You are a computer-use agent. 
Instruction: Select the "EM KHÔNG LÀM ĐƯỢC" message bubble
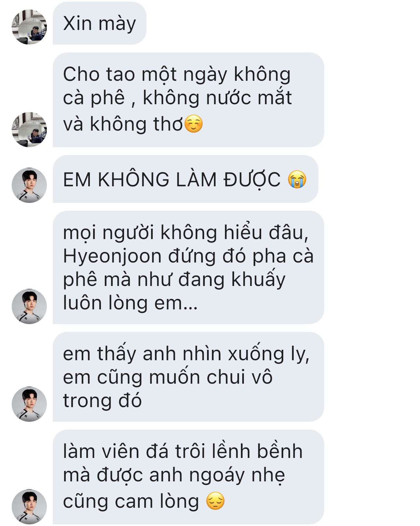(186, 179)
